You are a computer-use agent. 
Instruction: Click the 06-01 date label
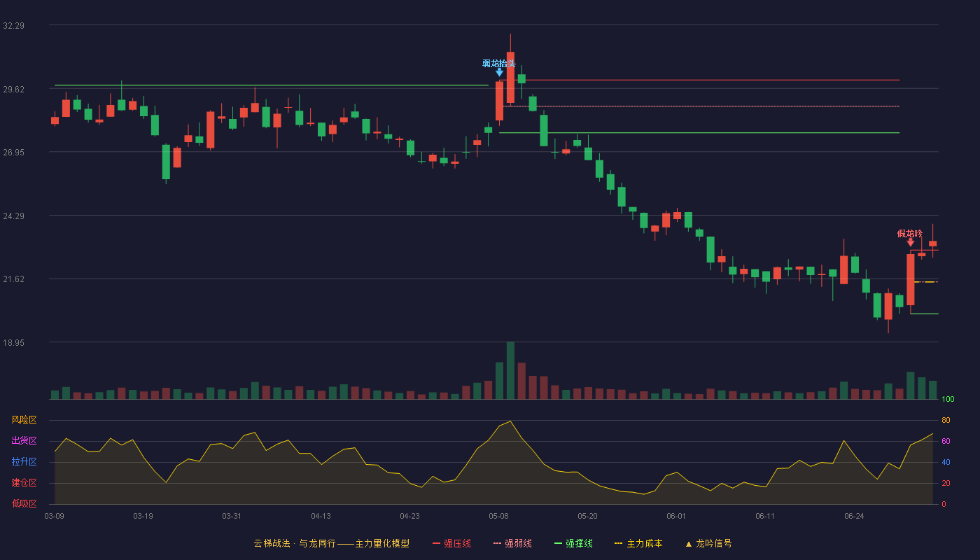click(676, 516)
